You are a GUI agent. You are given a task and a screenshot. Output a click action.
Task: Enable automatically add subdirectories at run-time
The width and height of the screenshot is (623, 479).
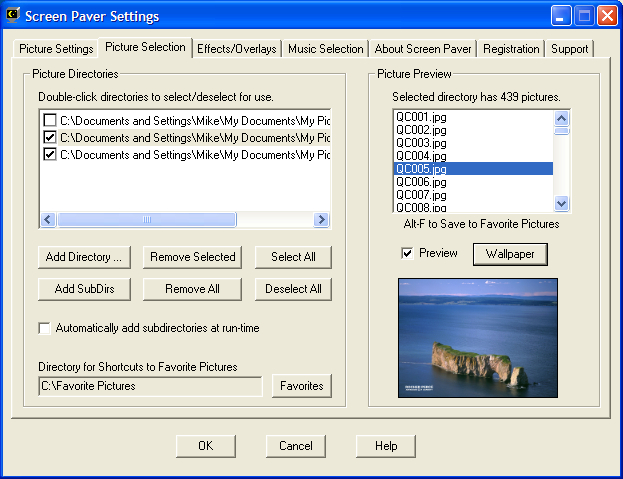click(x=44, y=328)
